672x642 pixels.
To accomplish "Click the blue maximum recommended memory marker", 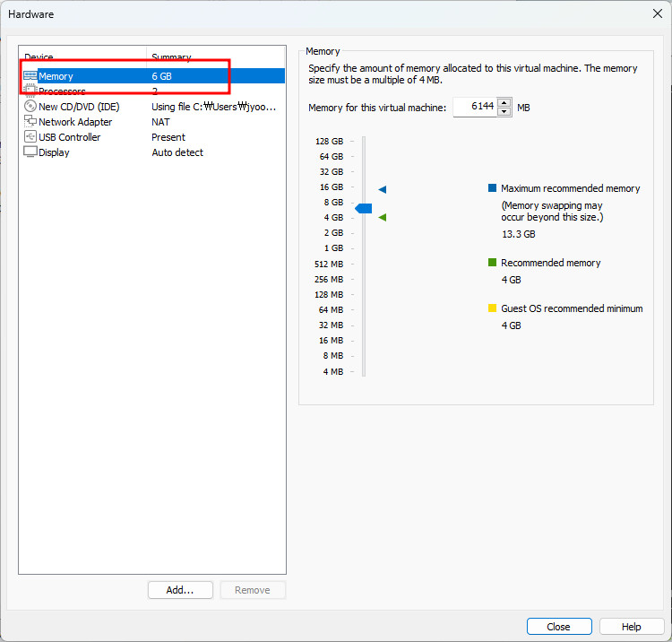I will coord(383,189).
